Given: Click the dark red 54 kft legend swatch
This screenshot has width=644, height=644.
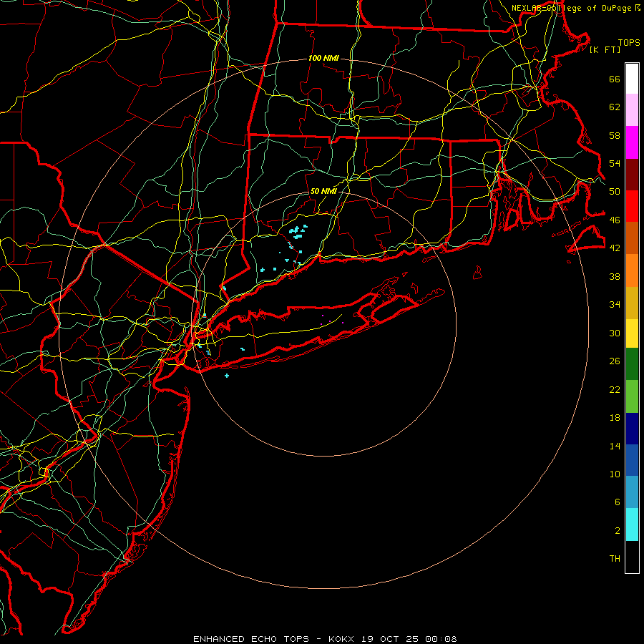Looking at the screenshot, I should coord(632,174).
